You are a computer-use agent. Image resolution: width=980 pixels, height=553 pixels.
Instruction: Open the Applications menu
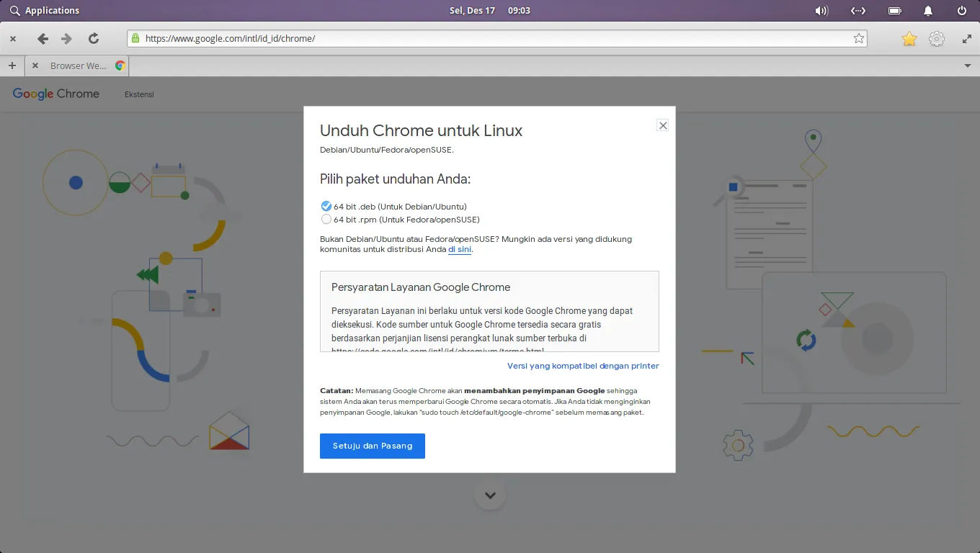[x=52, y=10]
